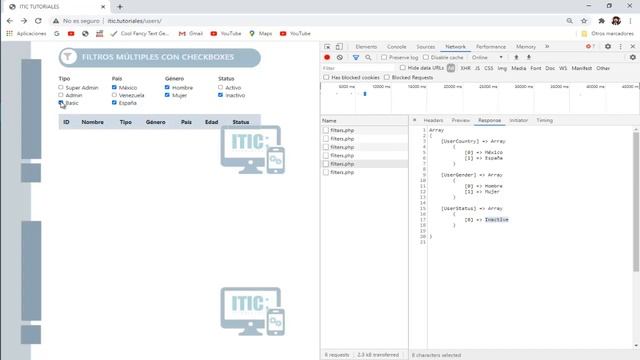The width and height of the screenshot is (640, 360).
Task: Uncheck the Hombre gender filter
Action: click(167, 87)
